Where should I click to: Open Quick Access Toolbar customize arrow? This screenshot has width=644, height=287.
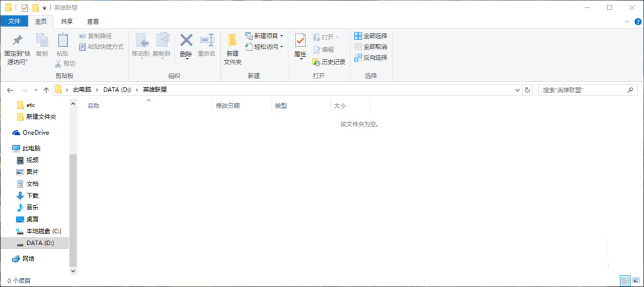pyautogui.click(x=44, y=8)
